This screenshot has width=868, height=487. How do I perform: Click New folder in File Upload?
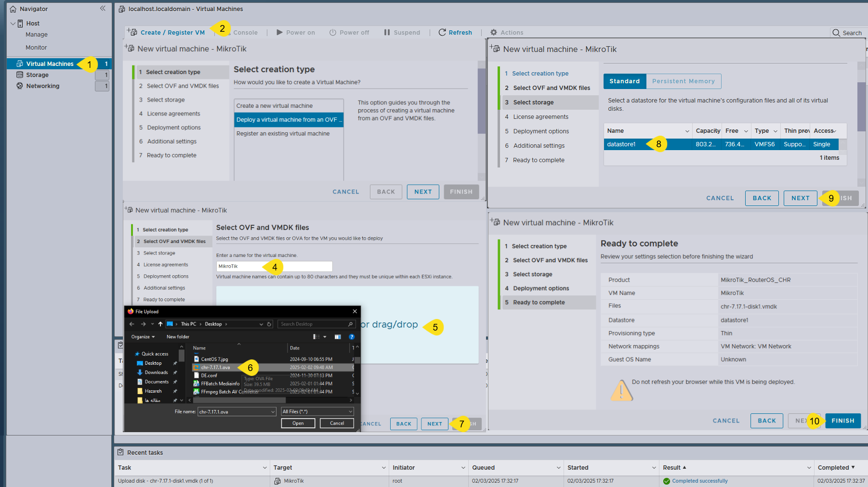click(x=178, y=337)
